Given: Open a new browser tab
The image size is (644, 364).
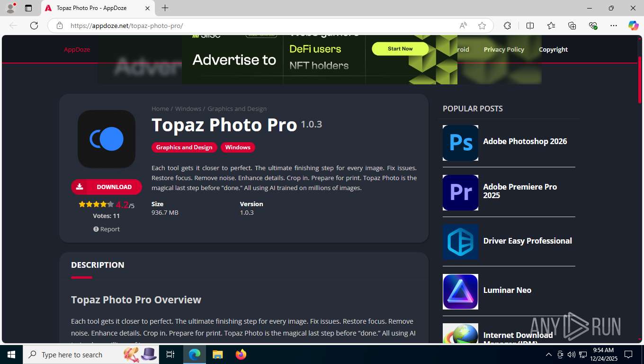Looking at the screenshot, I should pos(165,8).
